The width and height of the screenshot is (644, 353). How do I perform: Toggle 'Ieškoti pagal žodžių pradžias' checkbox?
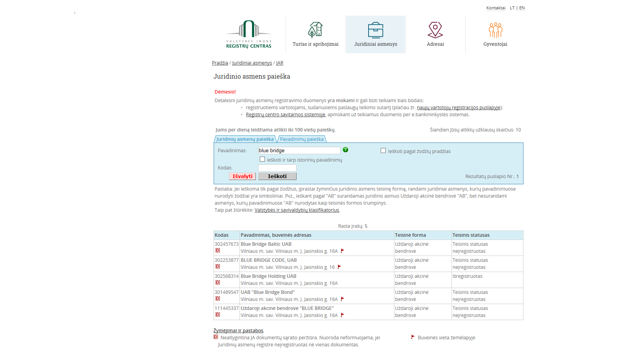pyautogui.click(x=383, y=151)
